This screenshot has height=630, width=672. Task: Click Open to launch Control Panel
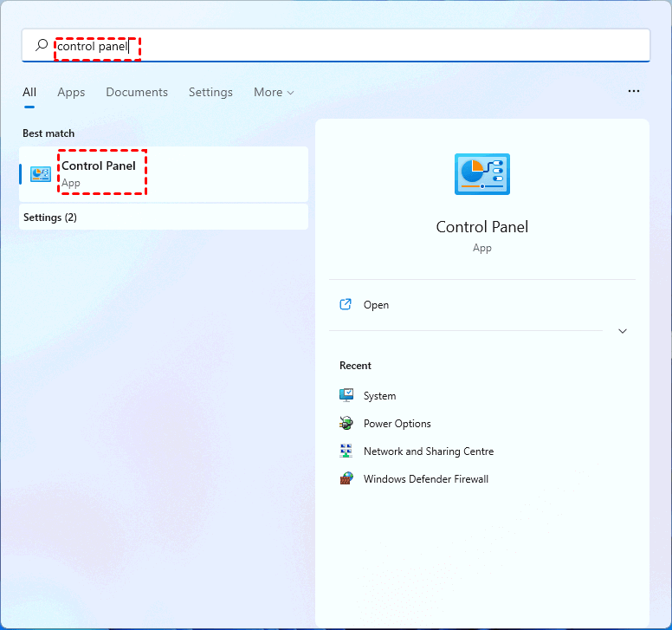tap(376, 305)
